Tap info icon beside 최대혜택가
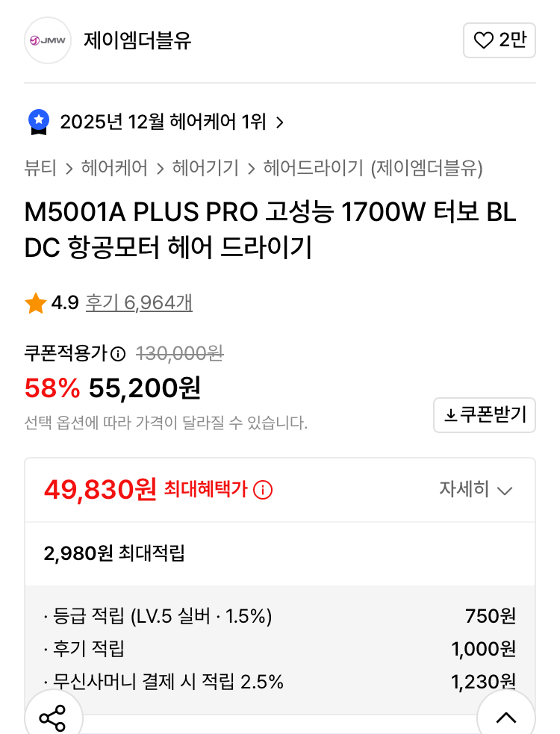 263,490
